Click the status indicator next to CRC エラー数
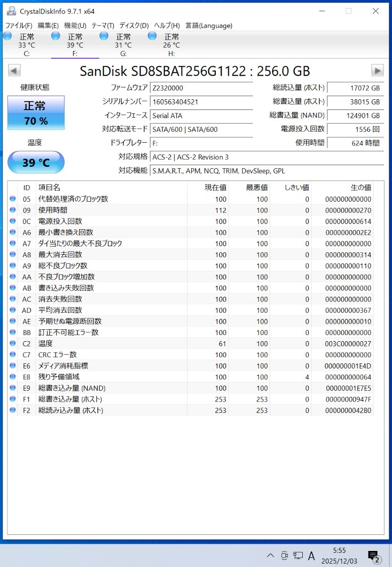The width and height of the screenshot is (392, 567). [12, 354]
